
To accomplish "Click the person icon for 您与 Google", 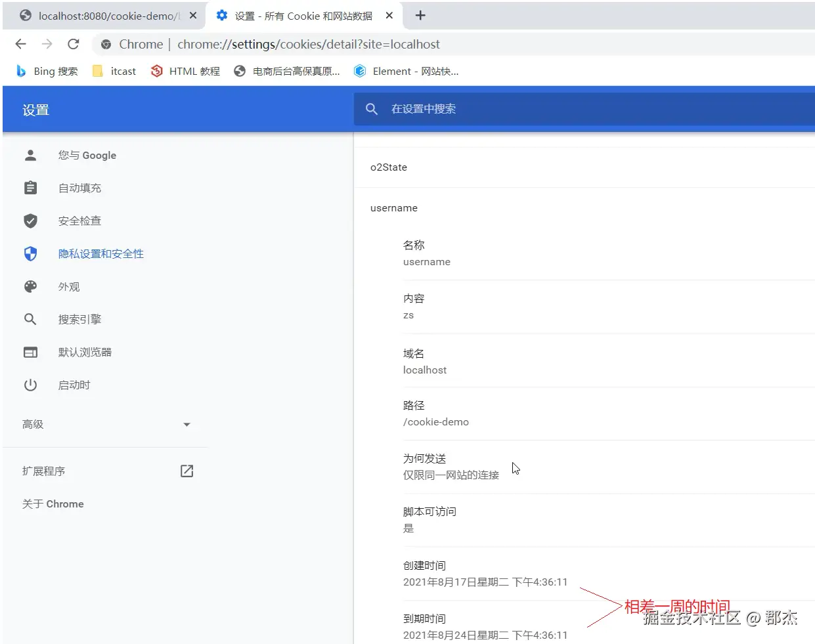I will pyautogui.click(x=30, y=155).
